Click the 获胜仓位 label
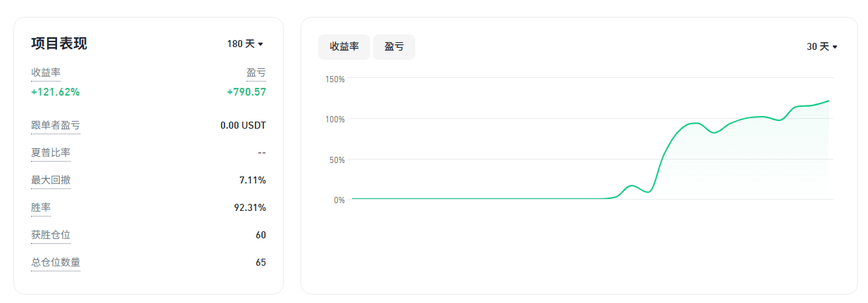Screen dimensions: 868x303 [51, 235]
